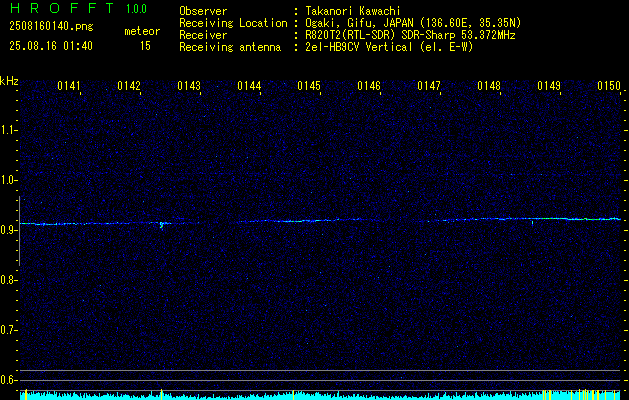Click the 0147 time marker
This screenshot has height=400, width=629.
click(429, 86)
